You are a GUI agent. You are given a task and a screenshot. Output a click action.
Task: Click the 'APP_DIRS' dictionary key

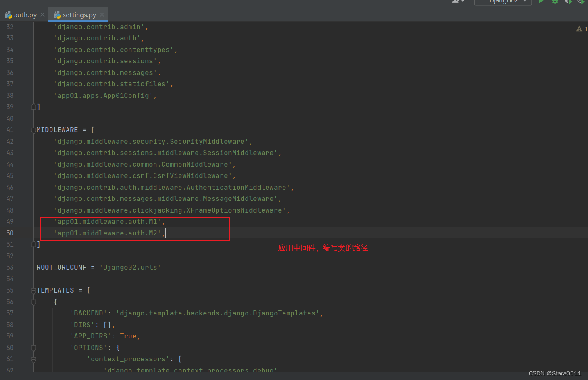[x=91, y=336]
